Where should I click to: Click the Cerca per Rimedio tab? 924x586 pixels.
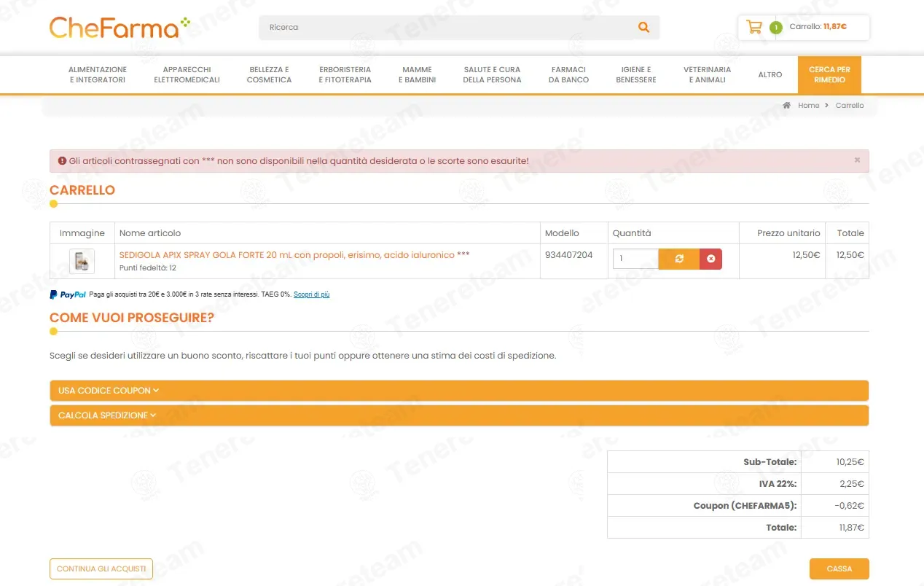point(829,75)
